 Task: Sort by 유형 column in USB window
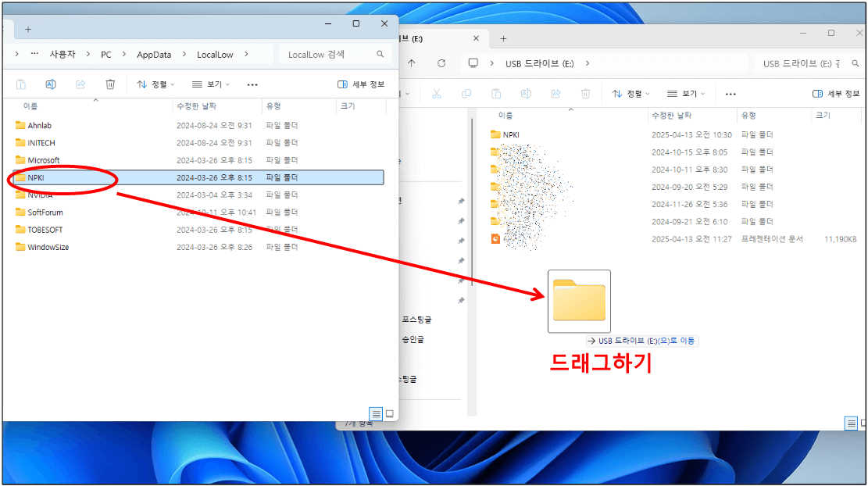(749, 115)
